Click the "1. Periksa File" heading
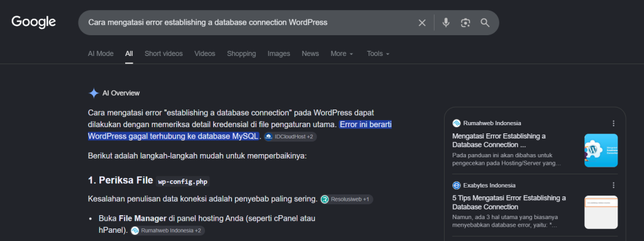The width and height of the screenshot is (644, 241). [121, 181]
